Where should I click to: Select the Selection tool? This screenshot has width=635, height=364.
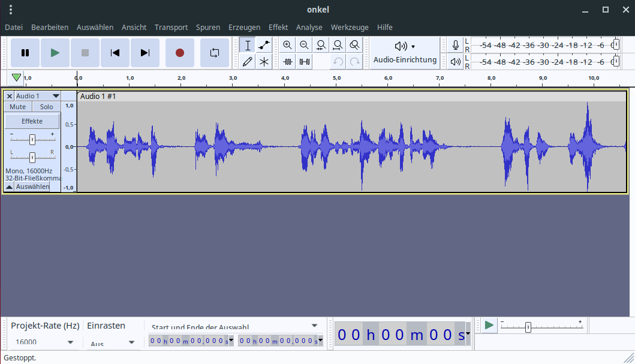click(x=248, y=44)
